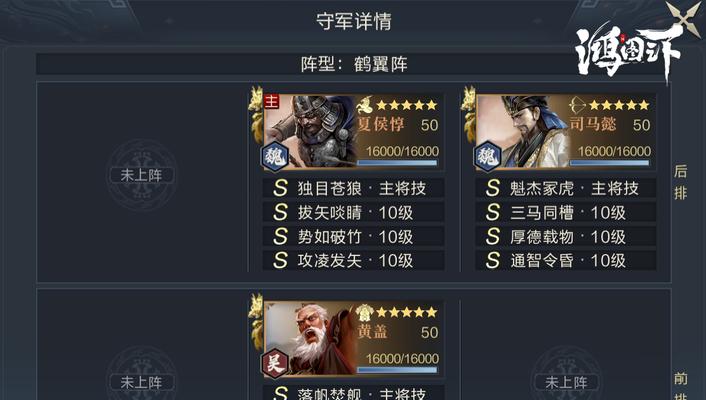Screen dimensions: 706x400
Task: Click the 阵型: 鹤翼阵 formation header
Action: [x=354, y=64]
